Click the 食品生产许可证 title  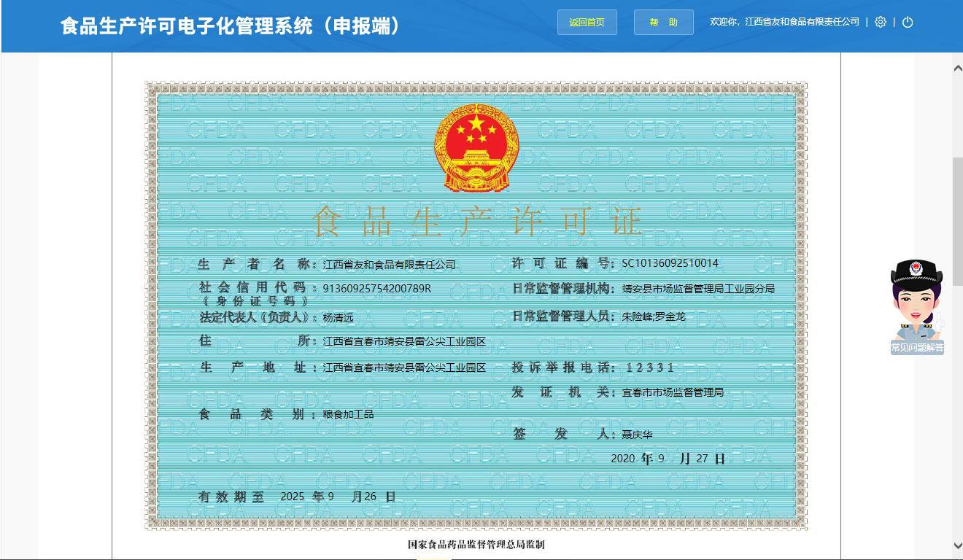click(476, 221)
